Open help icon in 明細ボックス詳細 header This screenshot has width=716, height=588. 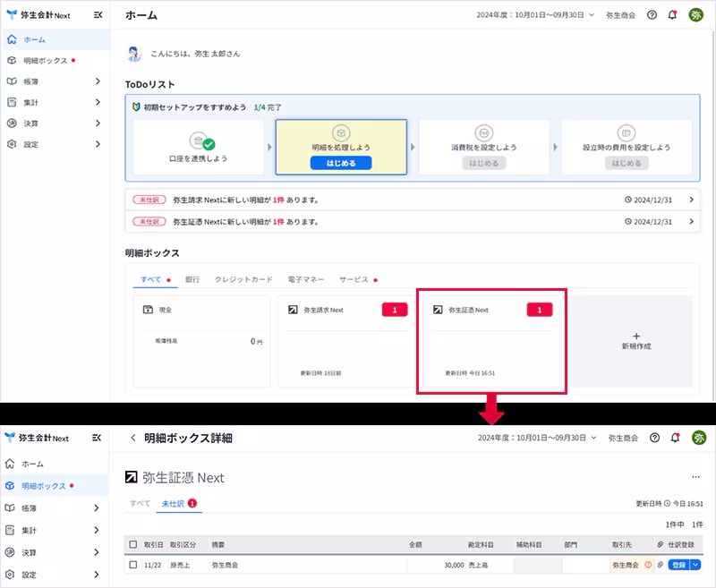pyautogui.click(x=654, y=438)
